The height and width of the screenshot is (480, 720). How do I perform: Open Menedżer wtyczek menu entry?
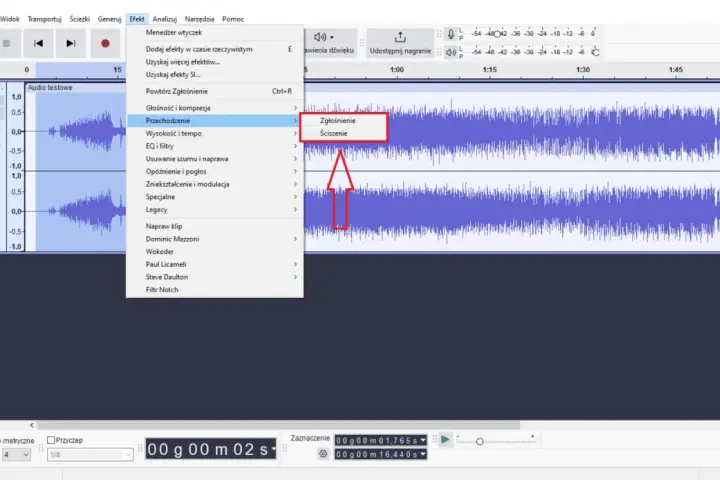click(214, 33)
